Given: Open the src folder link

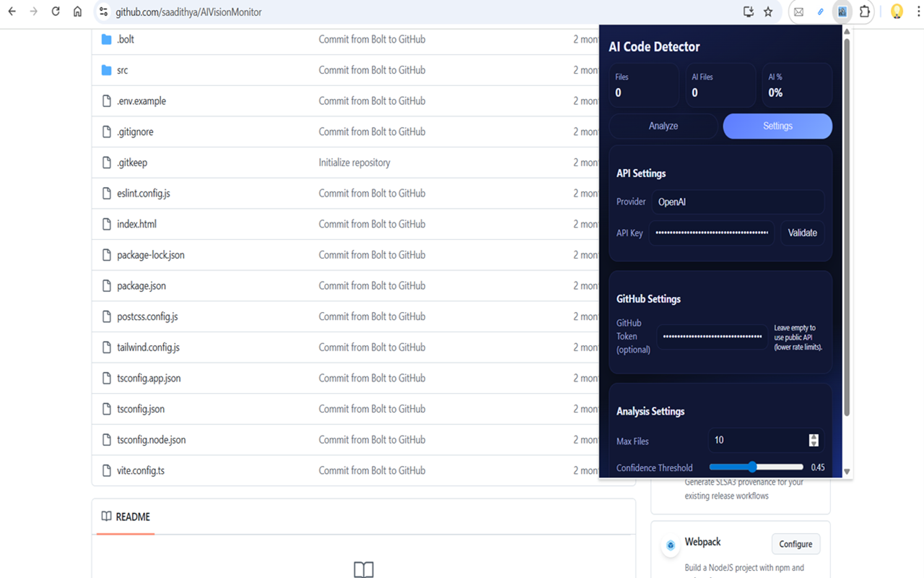Looking at the screenshot, I should (x=123, y=70).
